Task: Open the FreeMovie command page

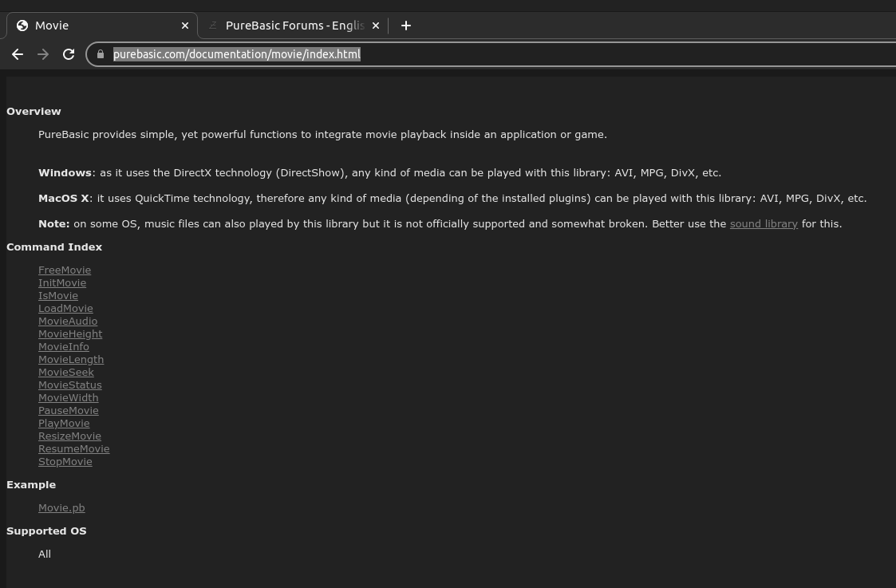Action: click(x=65, y=270)
